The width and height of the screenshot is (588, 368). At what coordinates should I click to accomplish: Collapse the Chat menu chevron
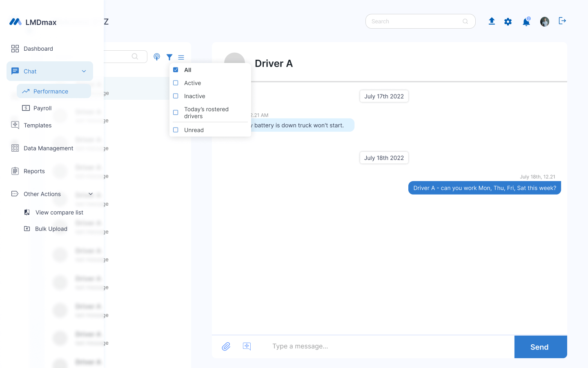pos(84,71)
